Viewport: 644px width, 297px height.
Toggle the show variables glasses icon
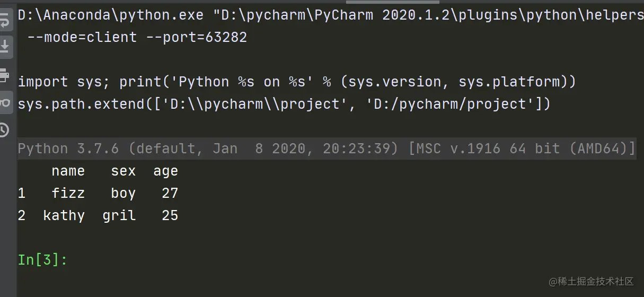click(5, 102)
